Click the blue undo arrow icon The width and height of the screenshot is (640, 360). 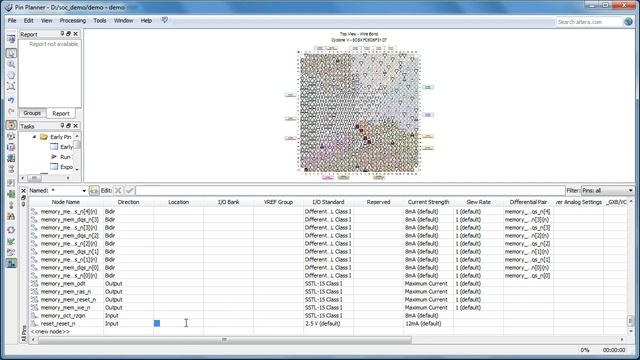pyautogui.click(x=11, y=100)
